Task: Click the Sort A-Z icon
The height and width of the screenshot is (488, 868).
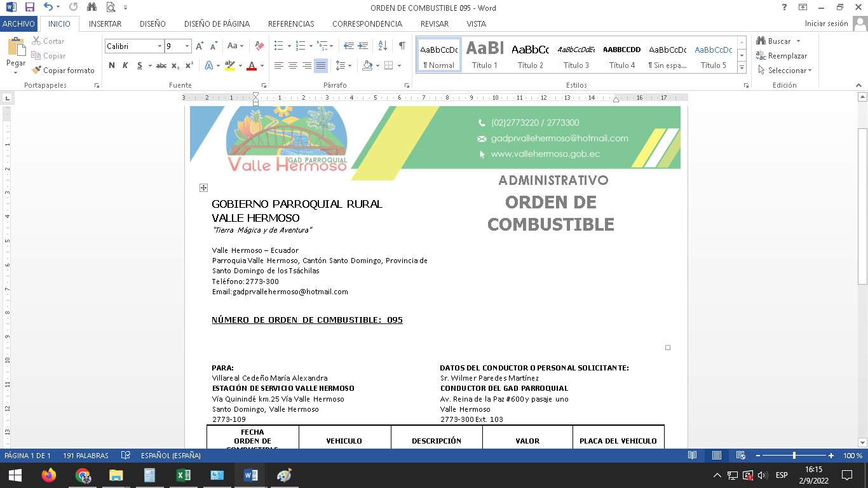Action: (x=383, y=46)
